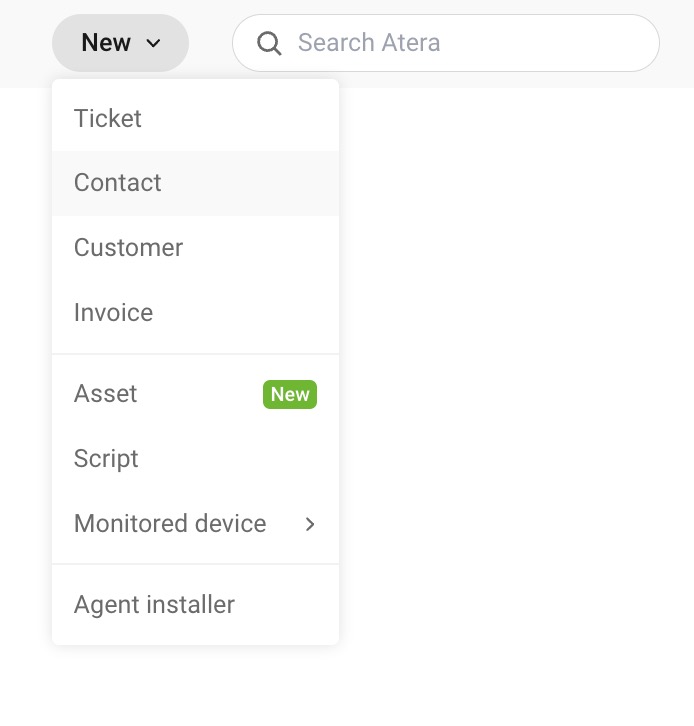Choose Contact in the dropdown list
Image resolution: width=694 pixels, height=726 pixels.
[x=195, y=183]
